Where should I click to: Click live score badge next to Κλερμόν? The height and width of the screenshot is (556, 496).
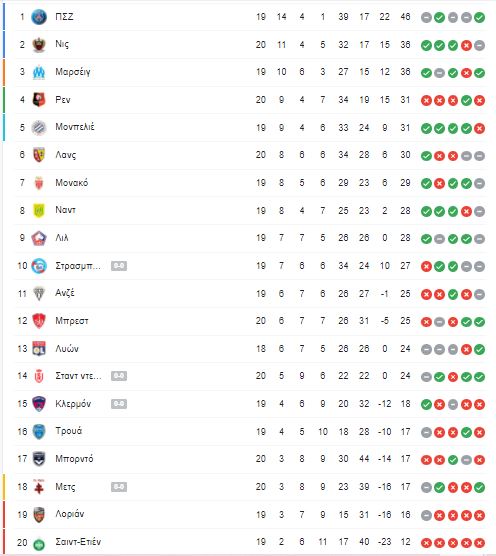[x=119, y=404]
